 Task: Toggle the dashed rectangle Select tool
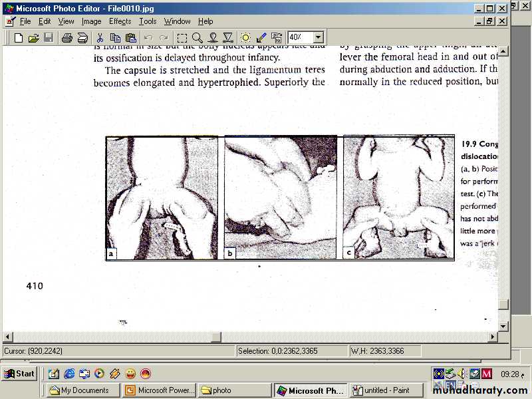tap(182, 38)
